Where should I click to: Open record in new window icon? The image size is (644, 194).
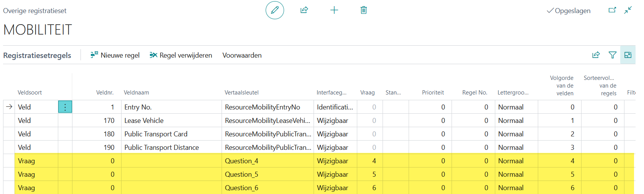[x=612, y=10]
